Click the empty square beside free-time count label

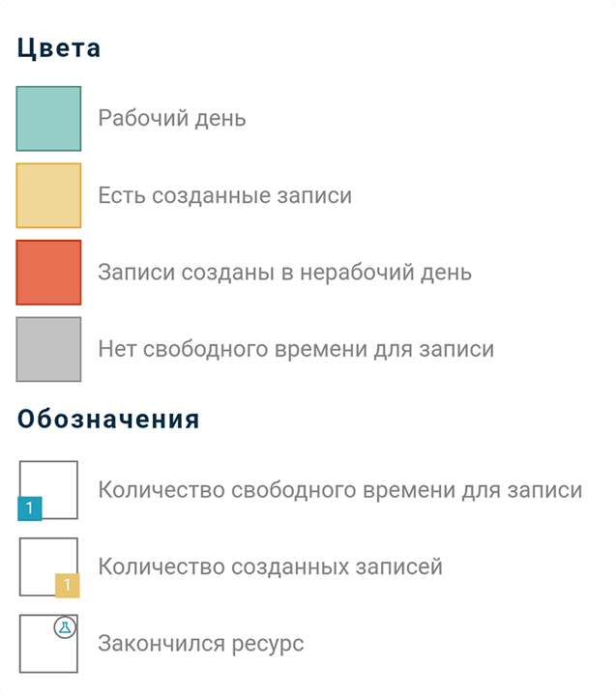click(x=53, y=483)
